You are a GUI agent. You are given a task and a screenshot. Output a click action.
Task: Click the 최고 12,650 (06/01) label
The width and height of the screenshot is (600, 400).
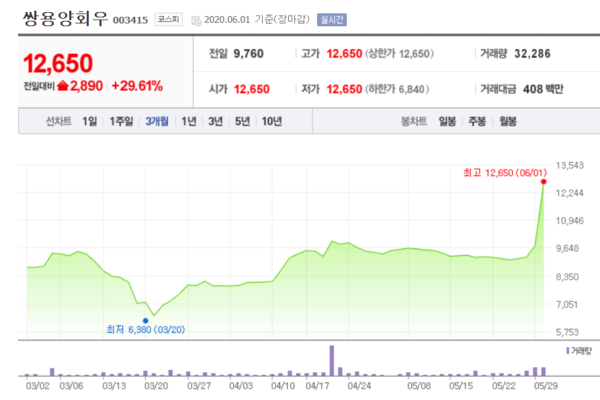(x=505, y=173)
